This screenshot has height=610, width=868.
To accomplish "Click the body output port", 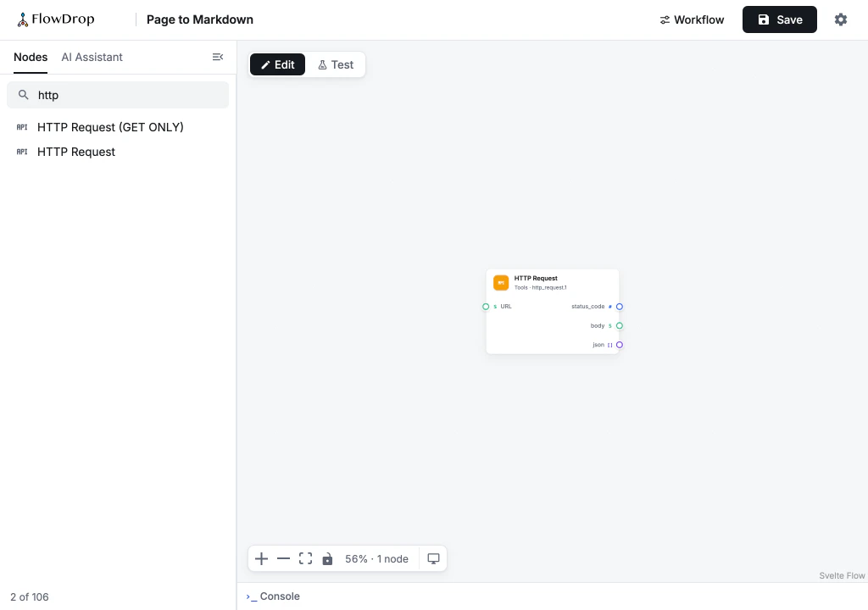I will (x=620, y=326).
